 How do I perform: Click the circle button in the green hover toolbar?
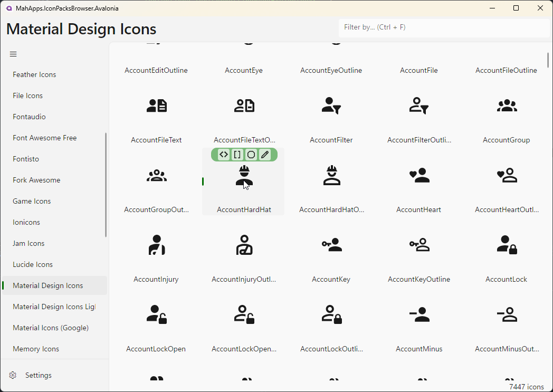(x=251, y=155)
